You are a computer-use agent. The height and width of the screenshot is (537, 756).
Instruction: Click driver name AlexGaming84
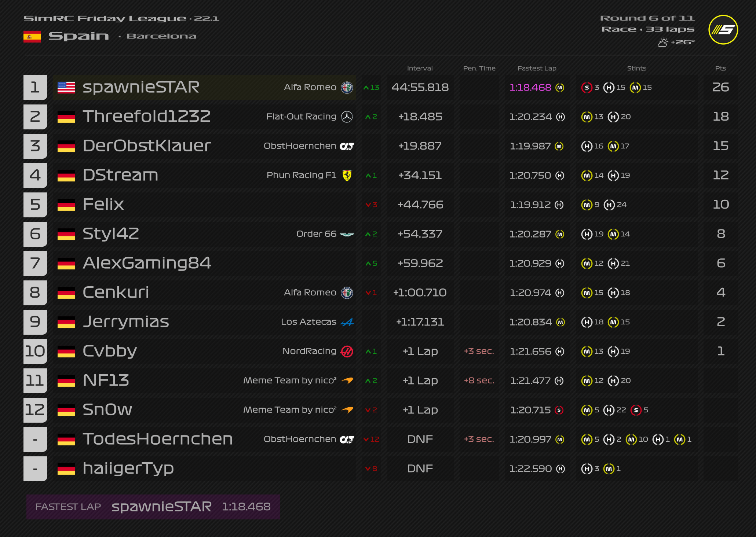click(147, 263)
